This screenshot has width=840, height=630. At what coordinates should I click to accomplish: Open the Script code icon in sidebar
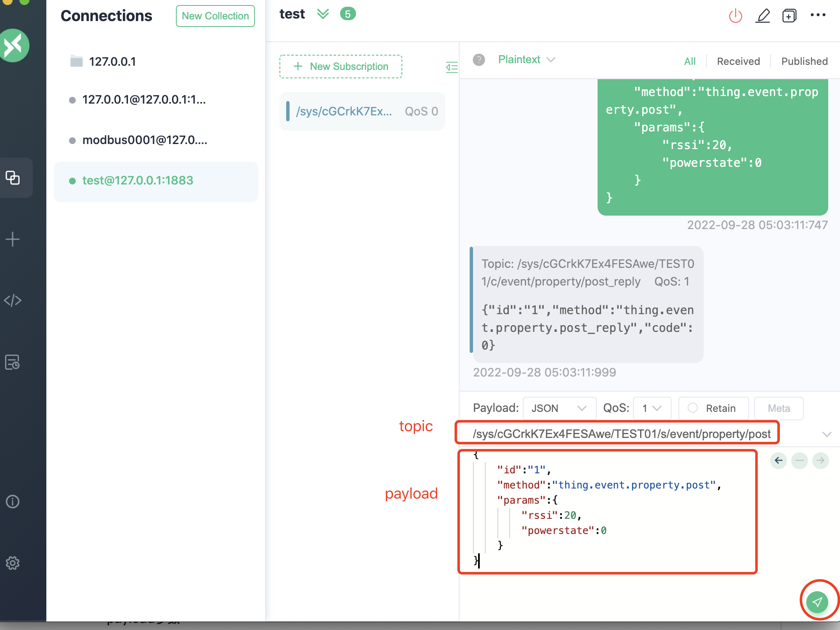point(13,300)
